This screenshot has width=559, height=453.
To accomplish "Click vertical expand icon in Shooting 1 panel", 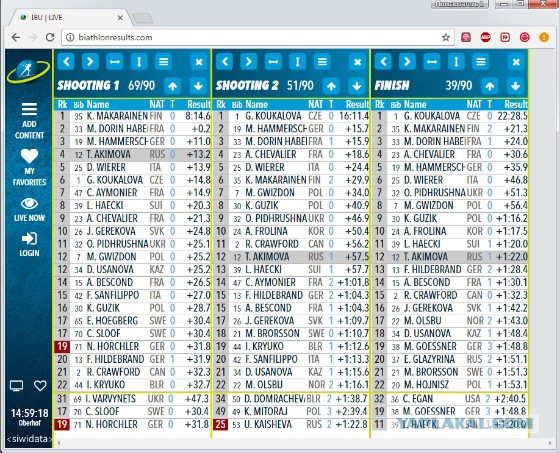I will [139, 62].
